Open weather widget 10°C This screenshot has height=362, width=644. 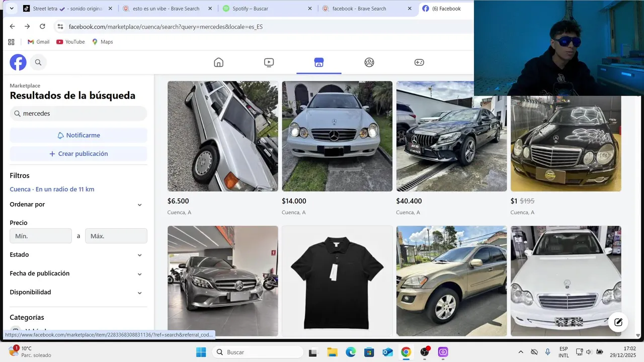click(30, 351)
